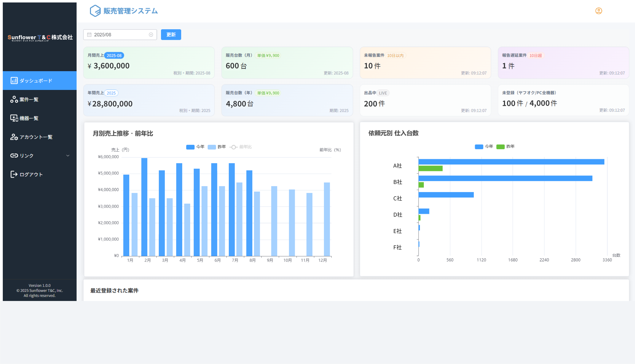Open the リンク menu item
The image size is (635, 364).
click(x=39, y=156)
